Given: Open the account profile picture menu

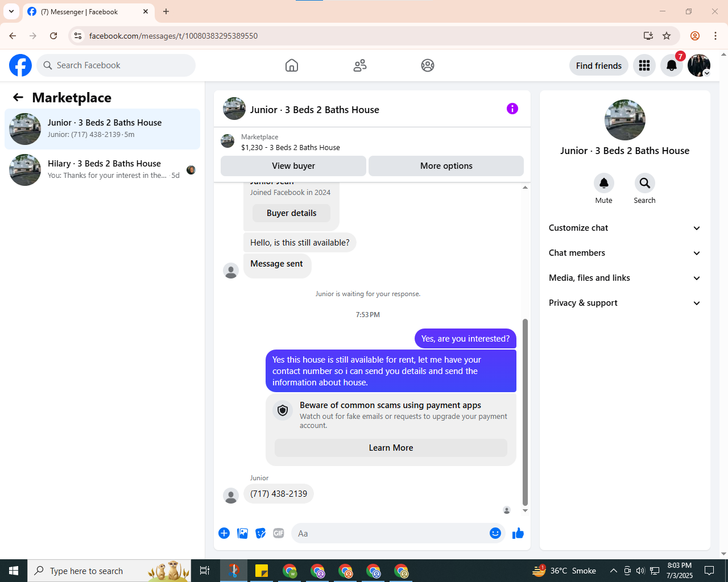Looking at the screenshot, I should (699, 65).
